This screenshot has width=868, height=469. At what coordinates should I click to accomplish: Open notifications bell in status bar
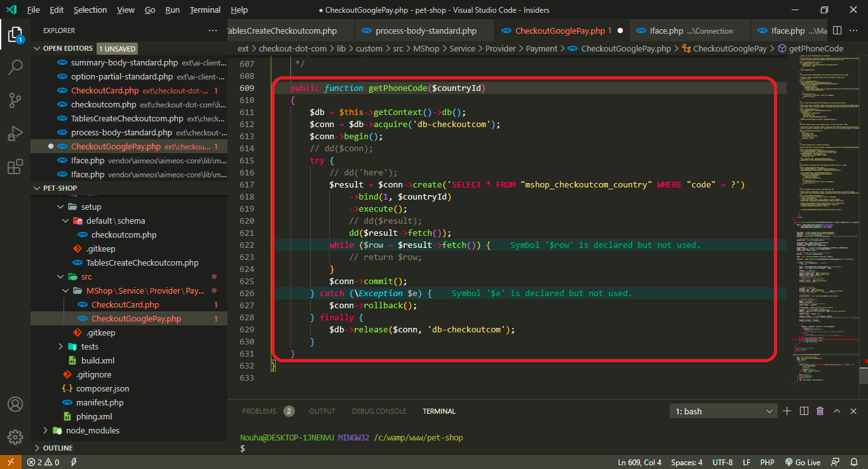coord(853,463)
